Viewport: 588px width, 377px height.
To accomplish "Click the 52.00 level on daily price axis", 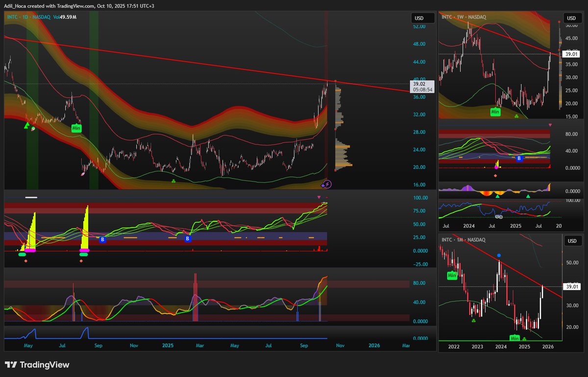I will (419, 26).
